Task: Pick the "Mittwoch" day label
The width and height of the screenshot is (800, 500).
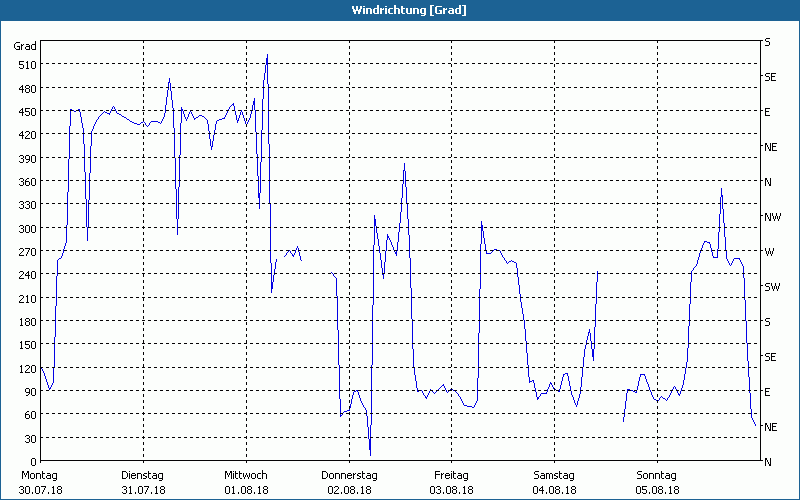Action: 246,475
